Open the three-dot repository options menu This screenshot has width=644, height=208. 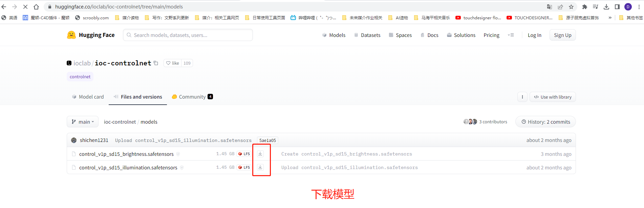pos(522,97)
